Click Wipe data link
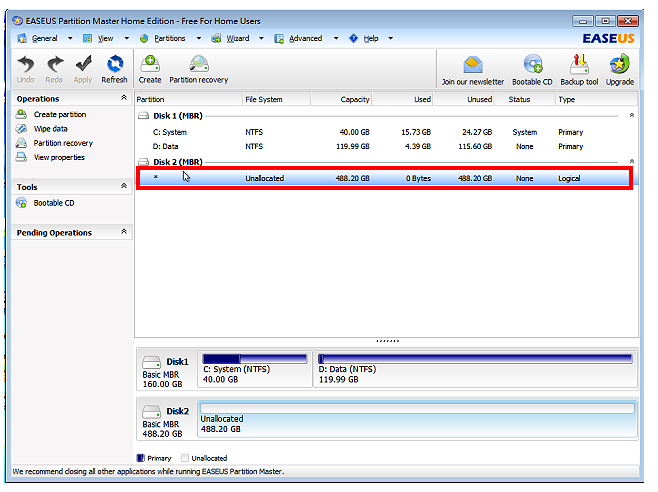 (50, 128)
